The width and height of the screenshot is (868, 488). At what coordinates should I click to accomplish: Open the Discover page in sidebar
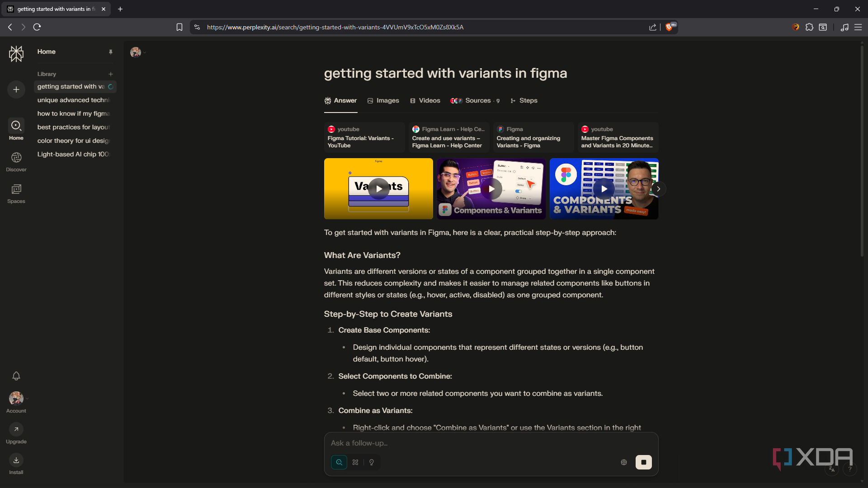(x=16, y=162)
